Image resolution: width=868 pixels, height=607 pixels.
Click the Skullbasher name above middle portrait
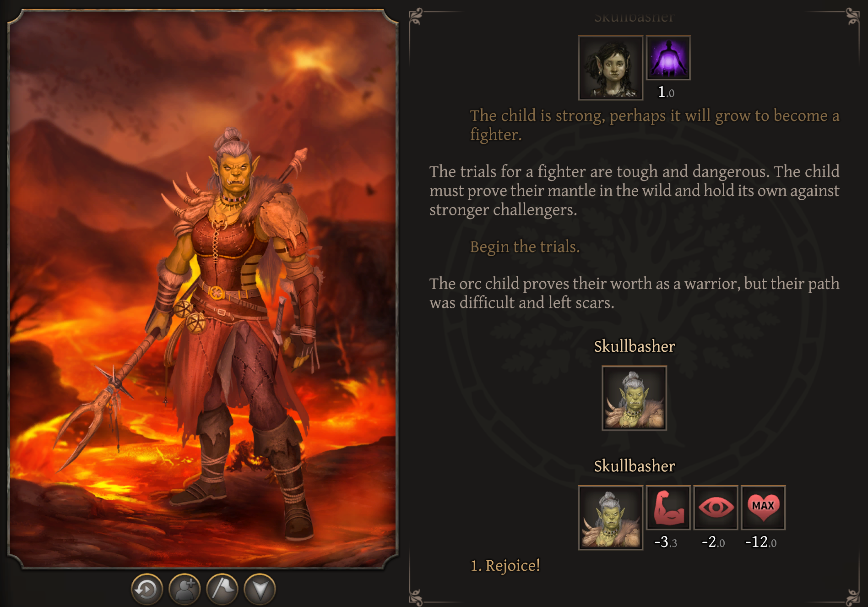click(x=635, y=346)
